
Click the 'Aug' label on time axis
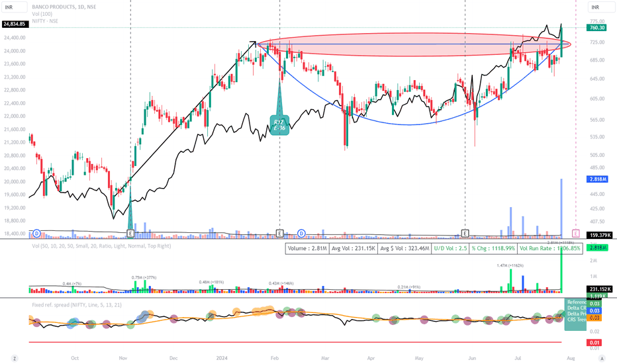pos(571,358)
